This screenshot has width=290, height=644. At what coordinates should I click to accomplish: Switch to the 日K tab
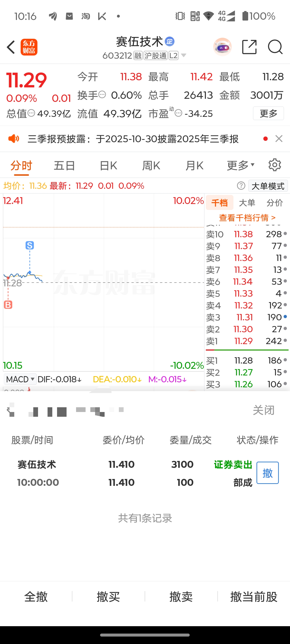(108, 166)
